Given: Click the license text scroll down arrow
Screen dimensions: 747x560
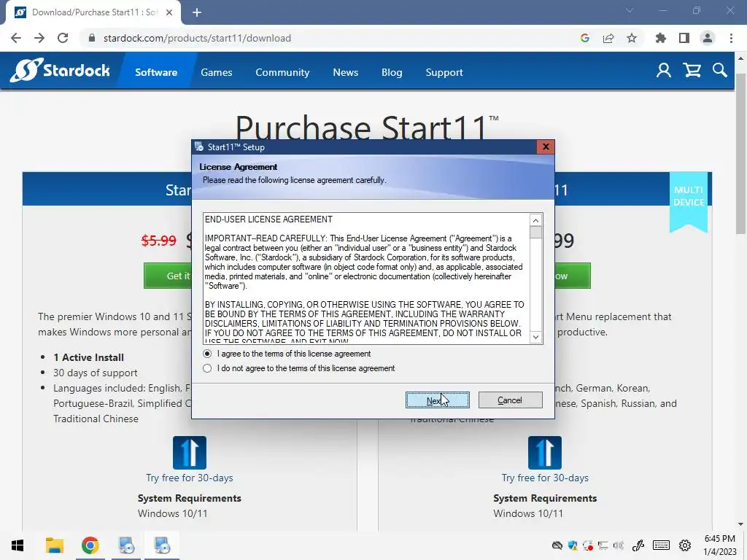Looking at the screenshot, I should click(535, 337).
